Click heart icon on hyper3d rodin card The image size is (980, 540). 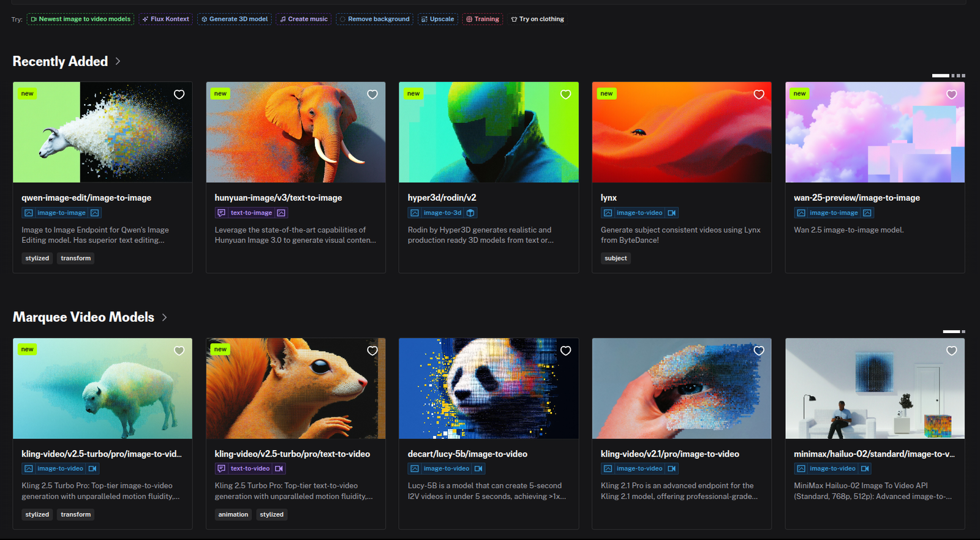pos(565,94)
